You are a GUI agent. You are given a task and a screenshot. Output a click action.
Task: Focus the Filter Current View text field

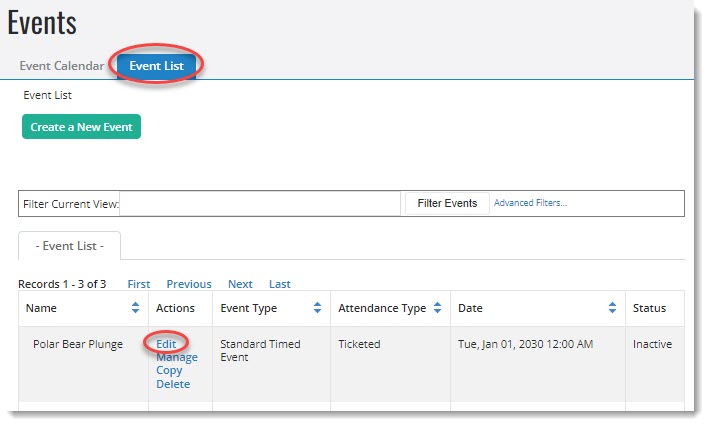(261, 204)
